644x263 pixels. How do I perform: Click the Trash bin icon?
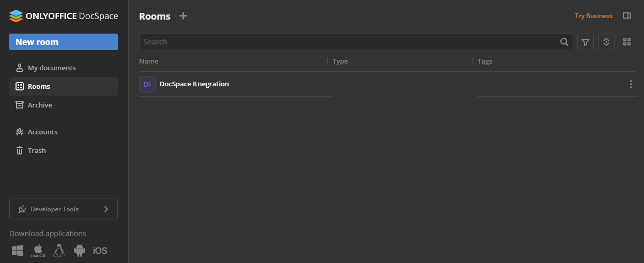click(20, 150)
